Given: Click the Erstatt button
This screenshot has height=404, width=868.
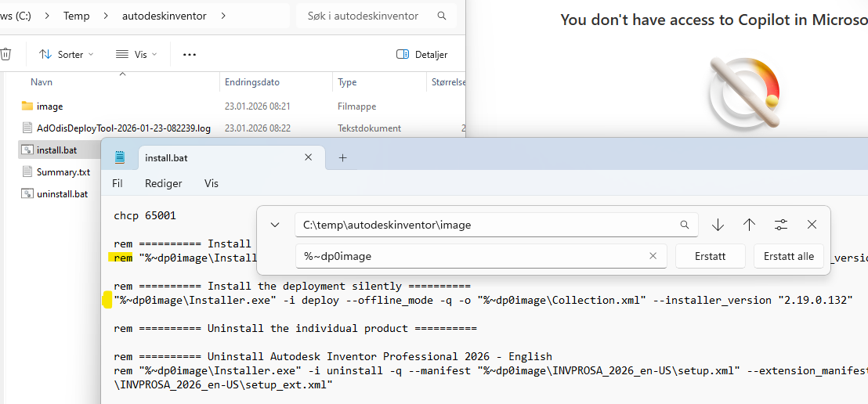Looking at the screenshot, I should pyautogui.click(x=710, y=256).
